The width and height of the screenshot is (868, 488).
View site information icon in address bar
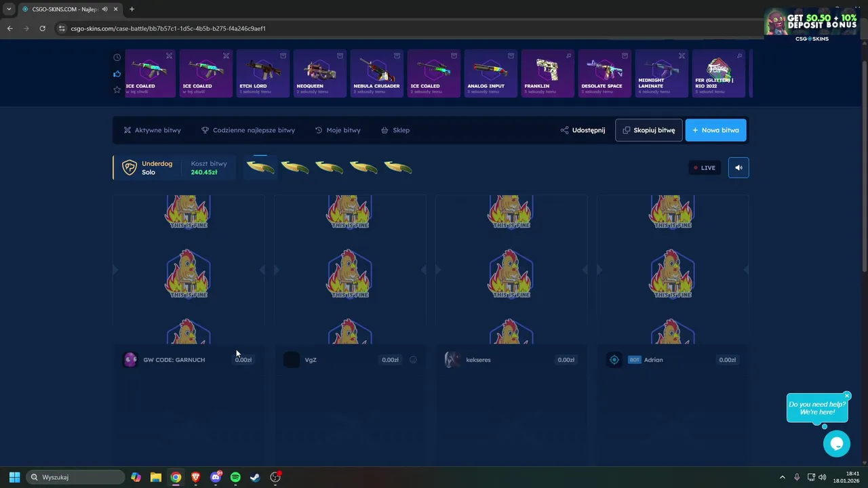[x=62, y=28]
